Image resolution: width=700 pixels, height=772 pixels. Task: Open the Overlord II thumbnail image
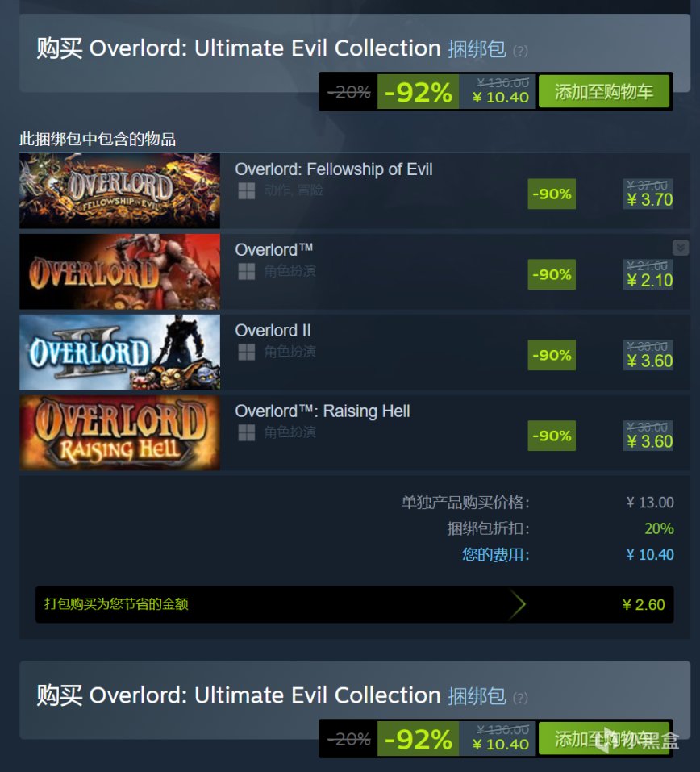pyautogui.click(x=119, y=352)
